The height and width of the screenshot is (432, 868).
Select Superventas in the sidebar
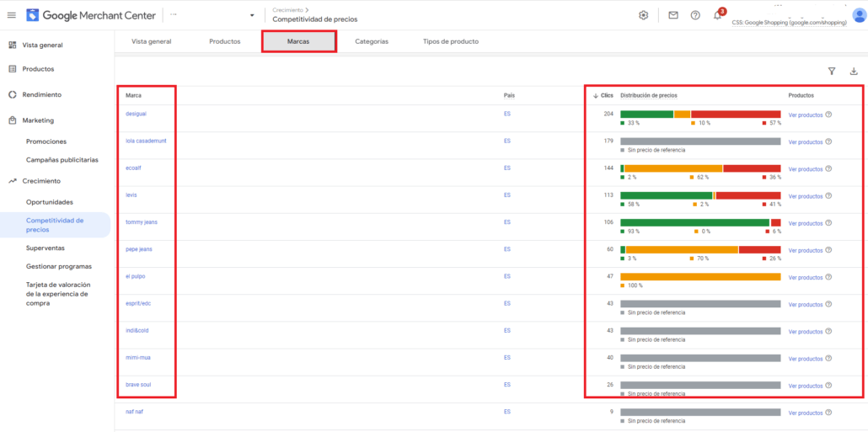pyautogui.click(x=46, y=248)
